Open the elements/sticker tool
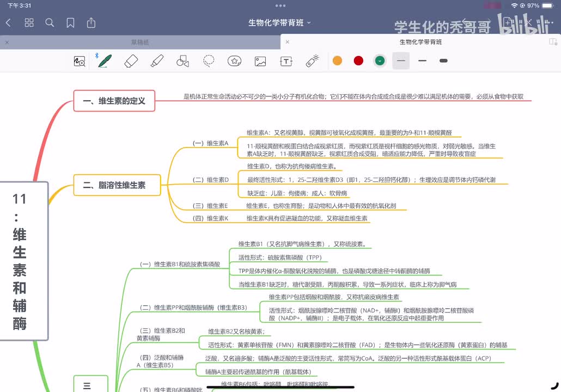Viewport: 561px width, 392px height. 234,61
